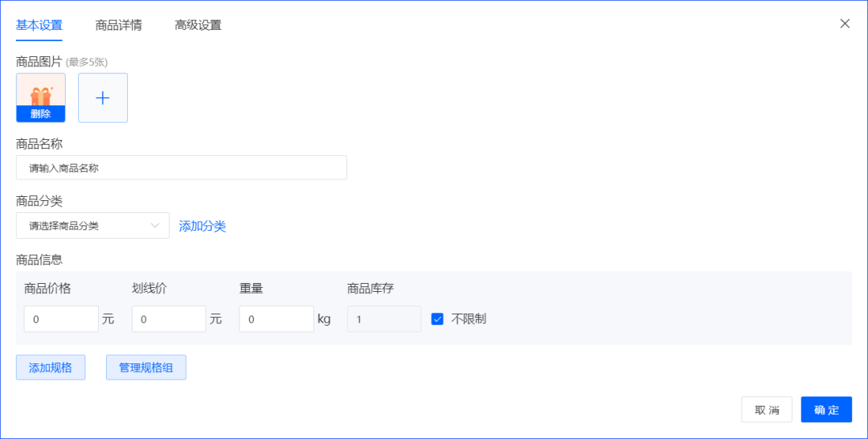Click the 划线价 input field

(169, 319)
